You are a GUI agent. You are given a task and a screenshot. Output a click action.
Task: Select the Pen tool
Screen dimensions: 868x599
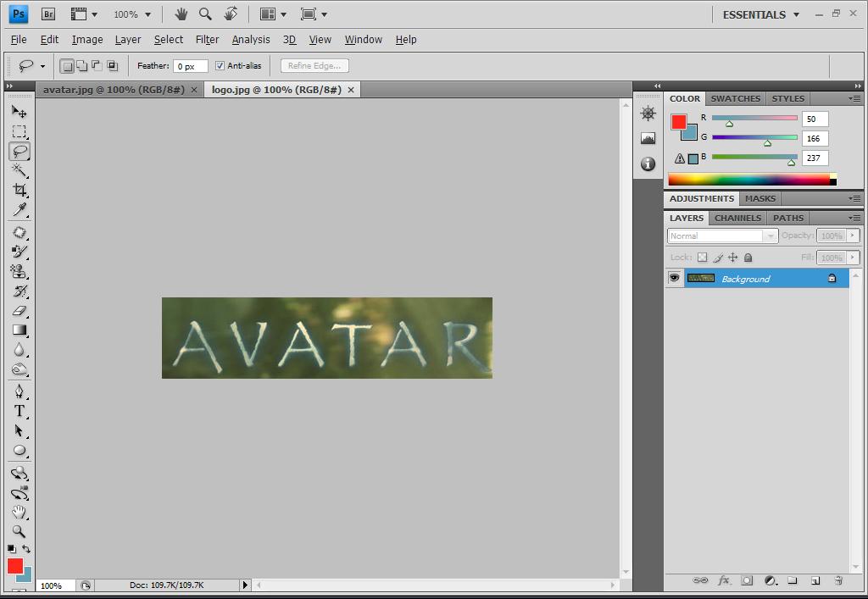coord(19,391)
